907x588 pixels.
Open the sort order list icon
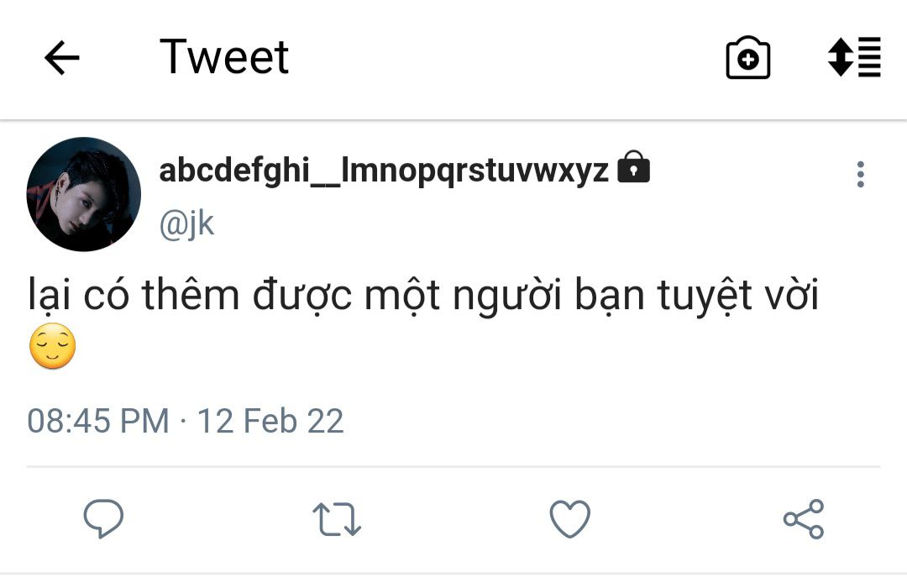(x=854, y=57)
